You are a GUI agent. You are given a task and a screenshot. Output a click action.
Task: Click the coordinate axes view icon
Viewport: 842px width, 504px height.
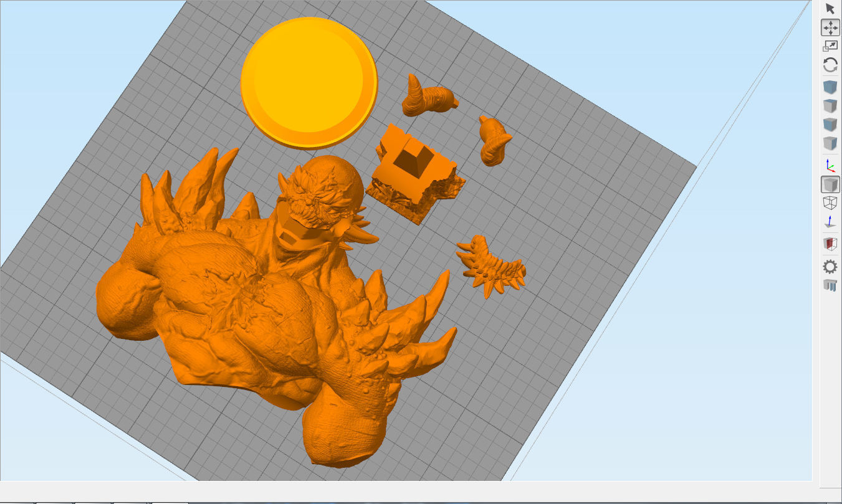point(831,165)
